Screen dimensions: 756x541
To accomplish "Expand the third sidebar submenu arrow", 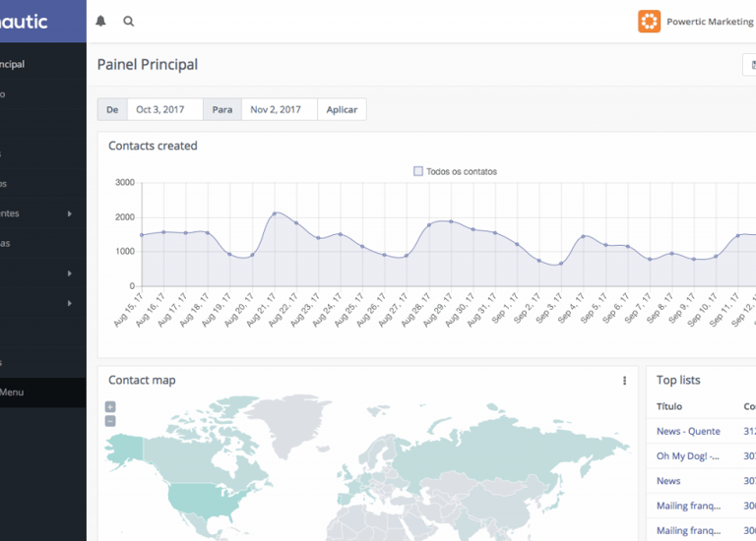I will pos(70,303).
